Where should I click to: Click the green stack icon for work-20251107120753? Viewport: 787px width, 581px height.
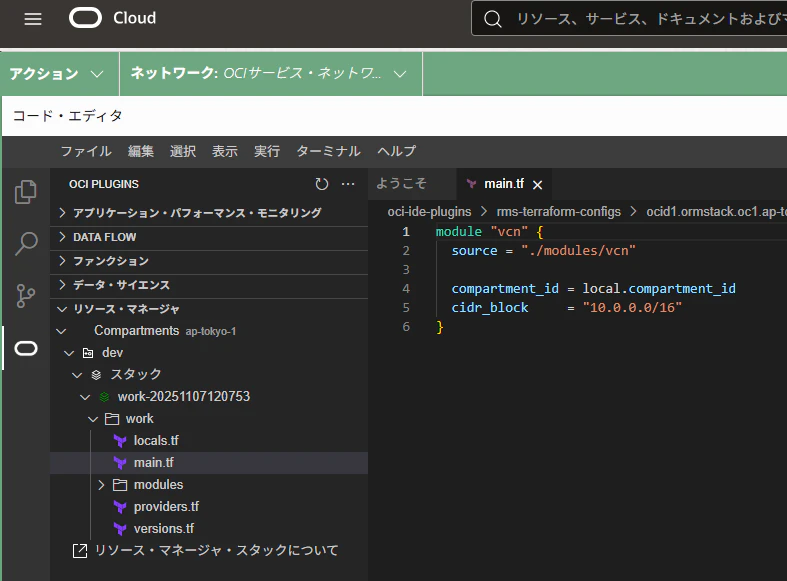[104, 397]
